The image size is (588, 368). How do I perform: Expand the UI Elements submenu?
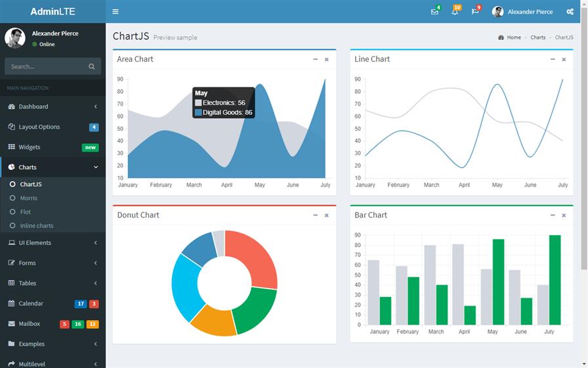tap(52, 242)
